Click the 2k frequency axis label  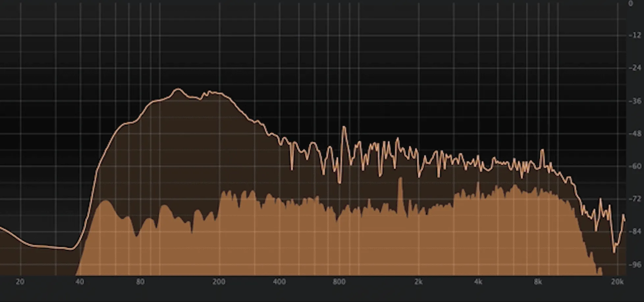tap(418, 282)
